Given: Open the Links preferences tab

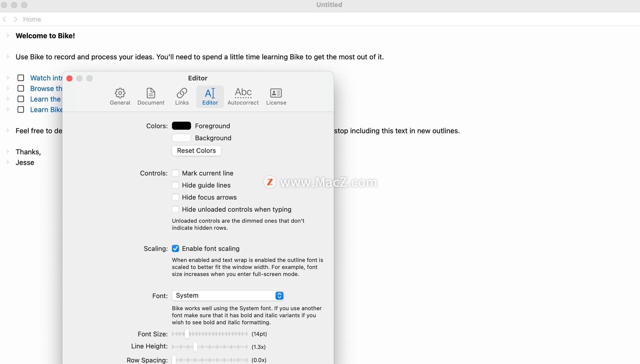Looking at the screenshot, I should [182, 97].
